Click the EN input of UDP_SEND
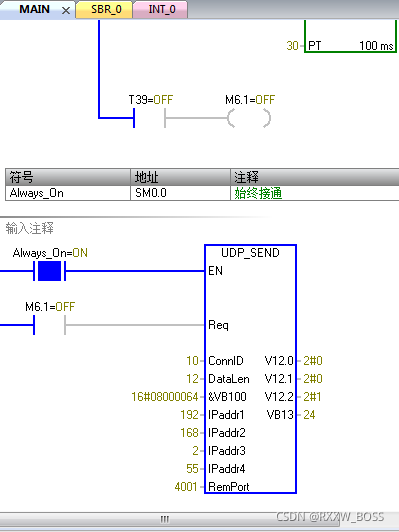This screenshot has width=399, height=532. point(215,271)
